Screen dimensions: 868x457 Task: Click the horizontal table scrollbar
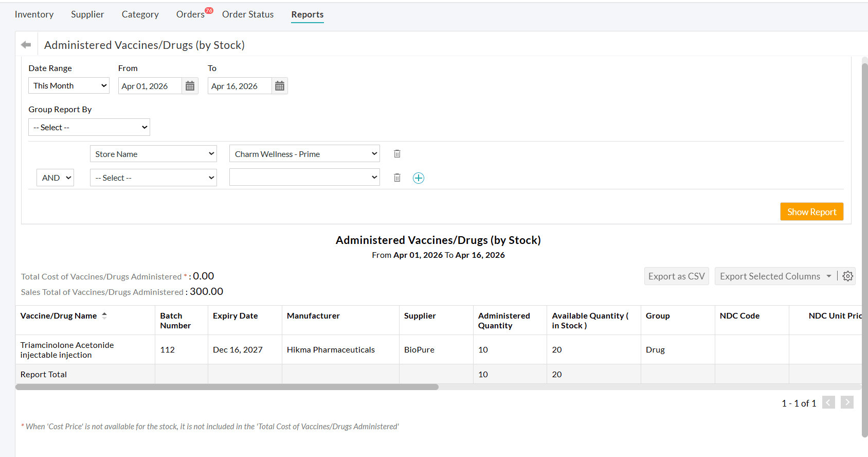(x=227, y=387)
